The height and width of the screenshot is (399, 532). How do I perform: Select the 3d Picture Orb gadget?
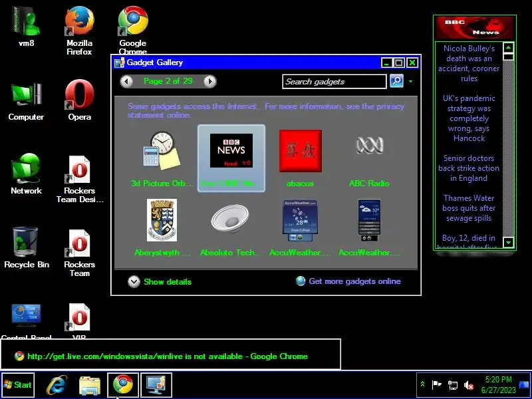click(x=162, y=159)
